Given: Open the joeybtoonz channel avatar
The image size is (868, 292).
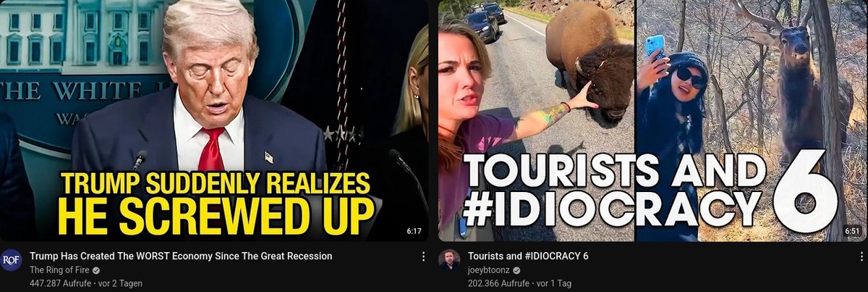Looking at the screenshot, I should click(449, 260).
